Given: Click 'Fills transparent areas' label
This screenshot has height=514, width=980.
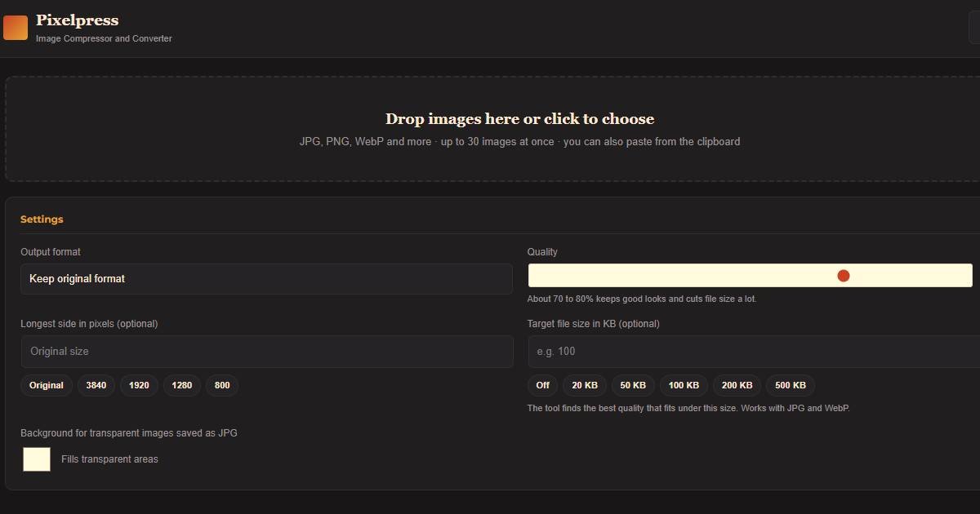Looking at the screenshot, I should (x=109, y=459).
